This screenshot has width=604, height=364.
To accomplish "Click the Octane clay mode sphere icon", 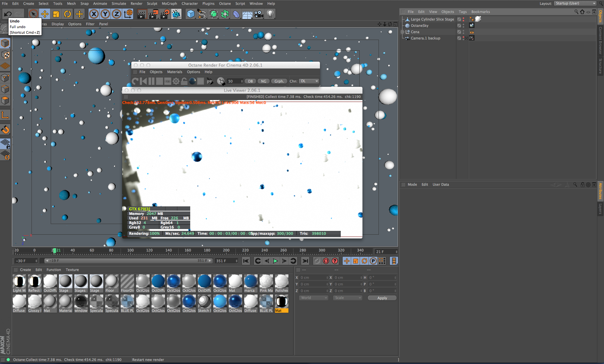I will tap(192, 81).
